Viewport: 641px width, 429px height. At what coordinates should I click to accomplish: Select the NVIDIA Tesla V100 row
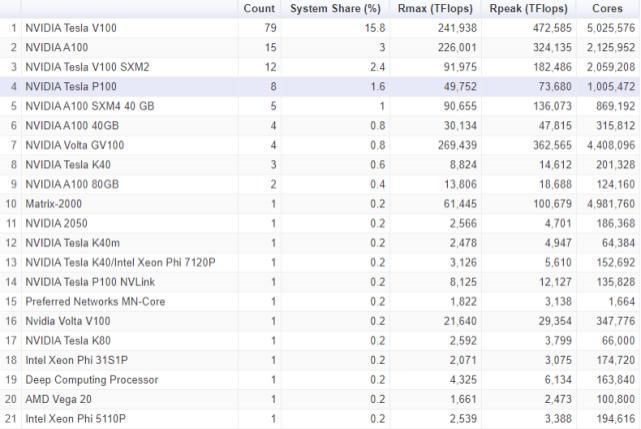coord(320,28)
